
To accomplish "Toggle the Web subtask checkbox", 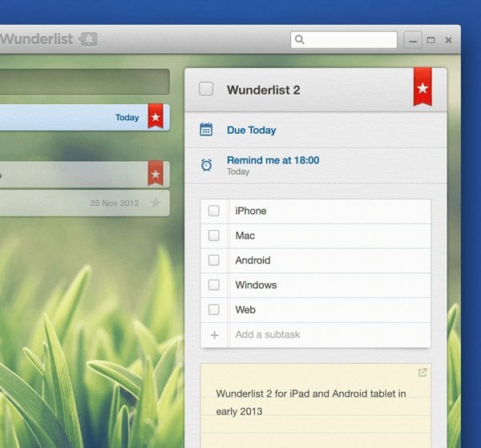I will coord(214,310).
